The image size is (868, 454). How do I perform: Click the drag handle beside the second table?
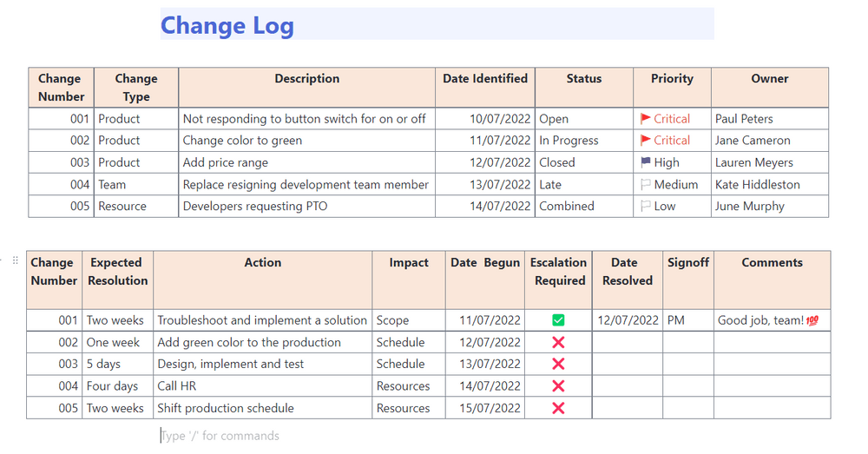click(x=15, y=260)
